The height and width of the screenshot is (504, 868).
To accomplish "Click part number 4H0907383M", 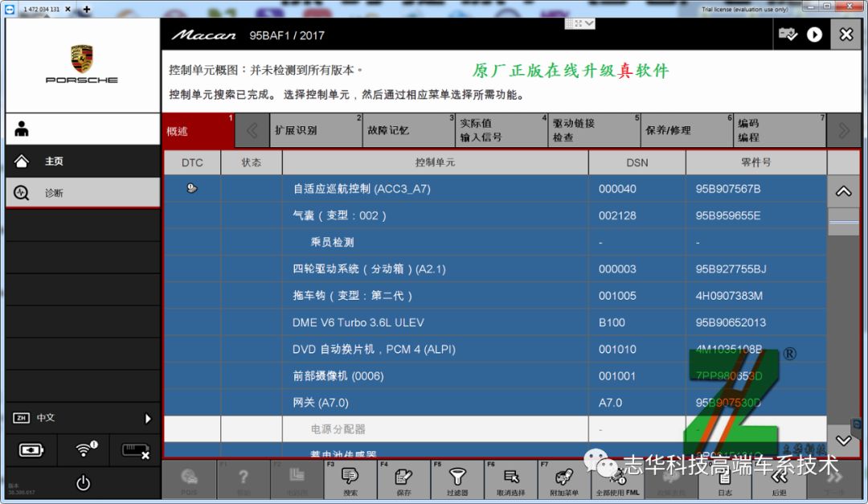I will (729, 296).
